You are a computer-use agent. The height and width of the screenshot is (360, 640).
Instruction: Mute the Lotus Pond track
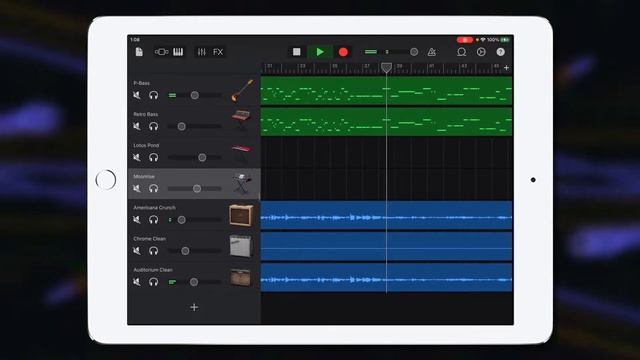coord(137,157)
